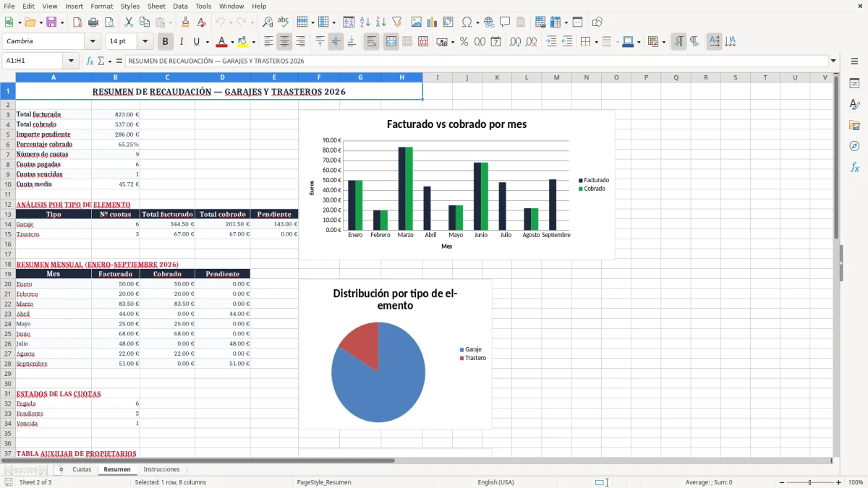Screen dimensions: 868x488
Task: Click the Draw Functions shapes icon
Action: (x=597, y=22)
